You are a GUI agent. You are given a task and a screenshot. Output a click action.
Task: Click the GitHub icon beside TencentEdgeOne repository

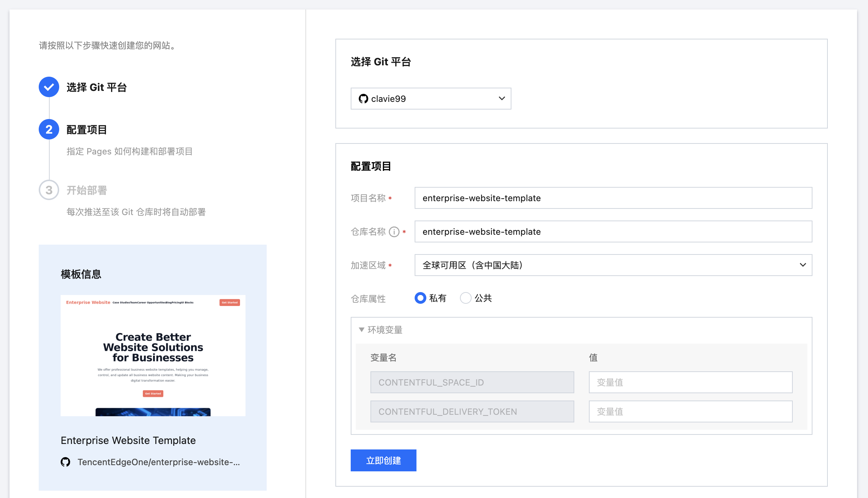point(65,462)
